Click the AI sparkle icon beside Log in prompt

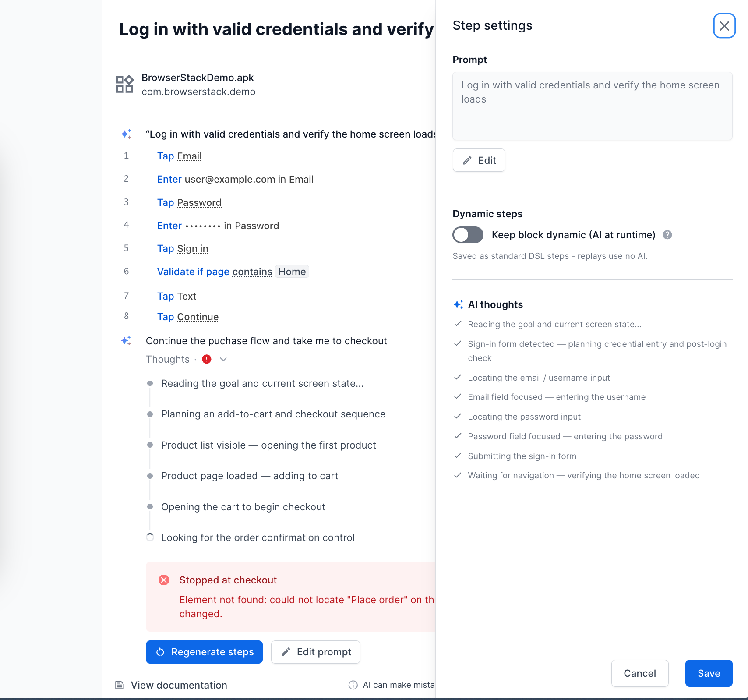click(x=126, y=134)
